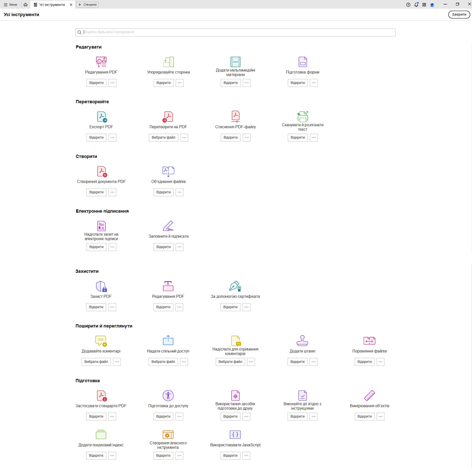Select the Стиснення PDF-файлу icon
The height and width of the screenshot is (476, 472).
(235, 116)
